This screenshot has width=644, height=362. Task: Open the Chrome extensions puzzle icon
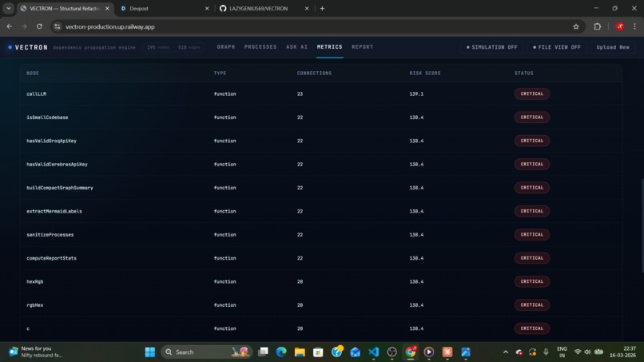pyautogui.click(x=597, y=26)
